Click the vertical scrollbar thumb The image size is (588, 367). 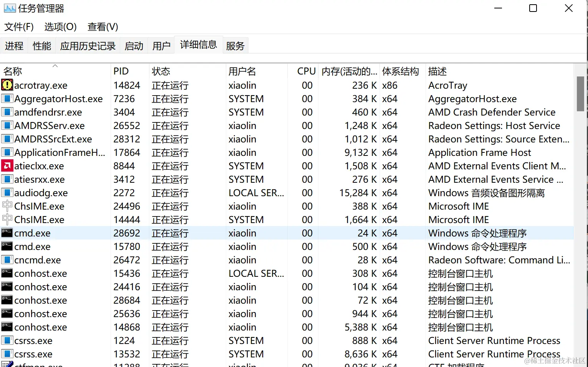[580, 94]
